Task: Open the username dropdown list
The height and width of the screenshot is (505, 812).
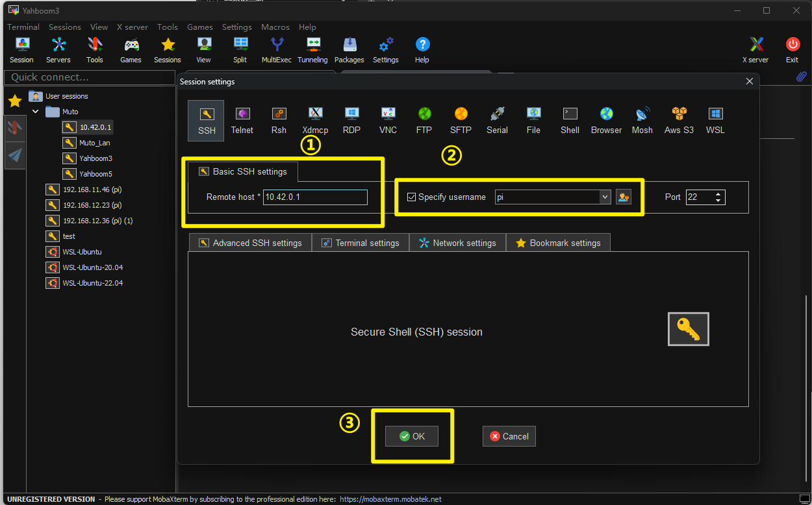Action: tap(605, 197)
